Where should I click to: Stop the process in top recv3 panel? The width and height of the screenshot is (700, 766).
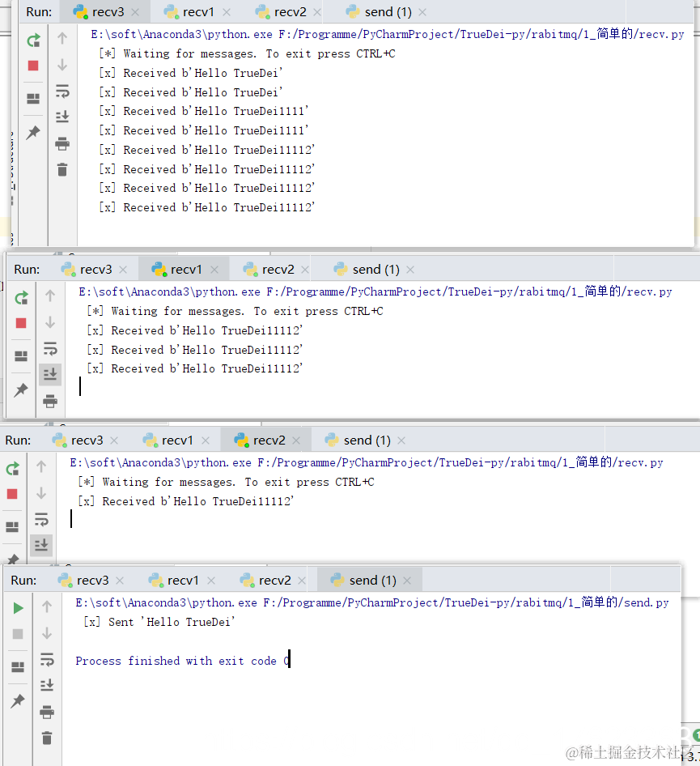[33, 66]
